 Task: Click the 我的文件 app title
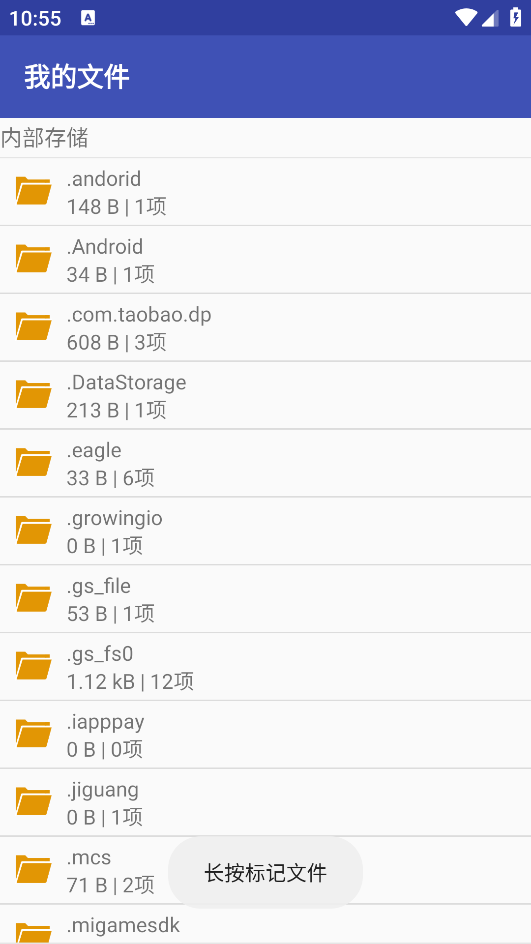click(77, 78)
